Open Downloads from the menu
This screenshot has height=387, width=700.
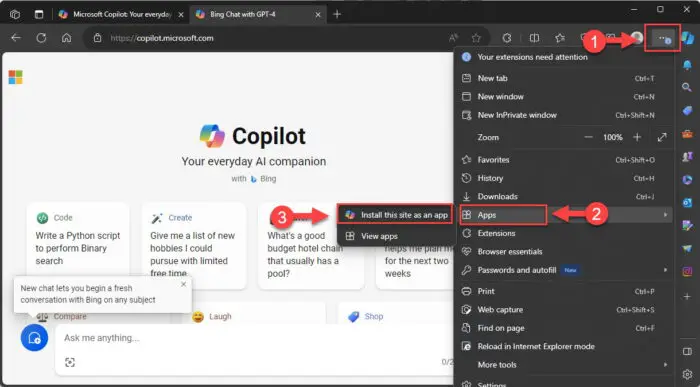pos(564,196)
